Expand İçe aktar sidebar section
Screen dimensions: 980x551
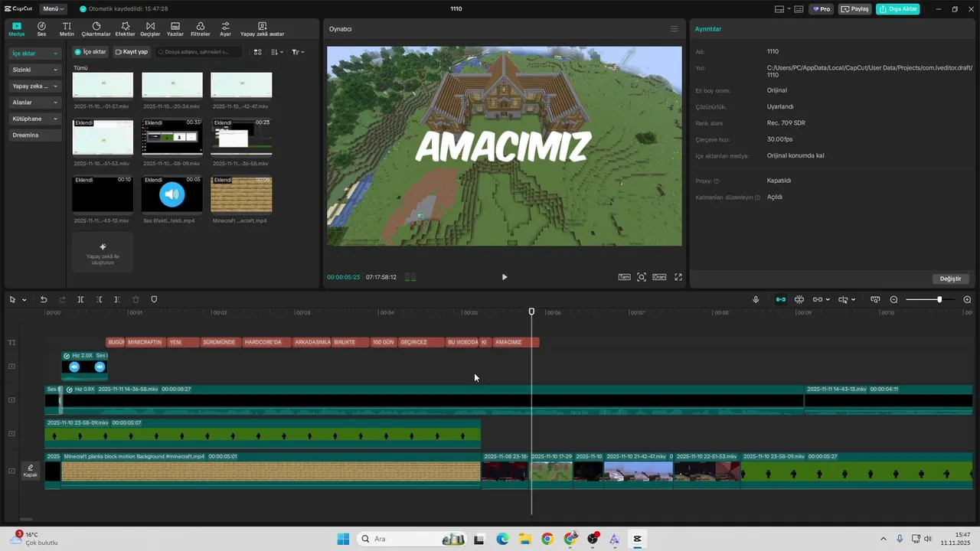point(34,54)
